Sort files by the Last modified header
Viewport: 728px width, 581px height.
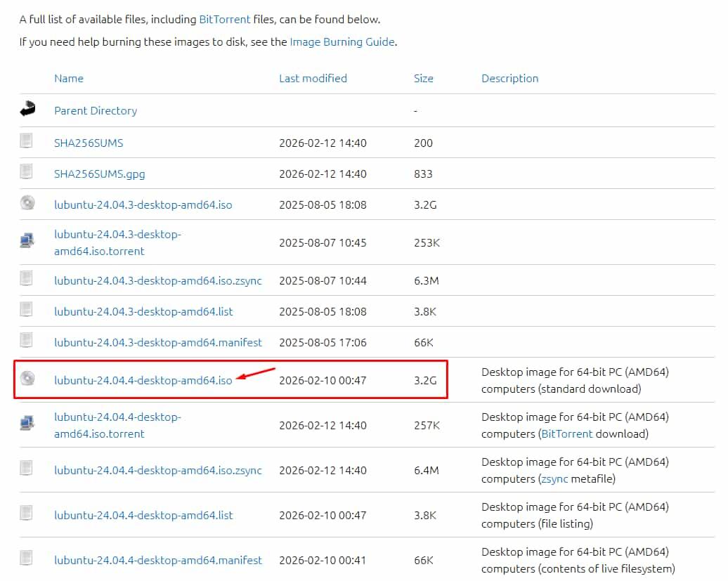point(313,79)
